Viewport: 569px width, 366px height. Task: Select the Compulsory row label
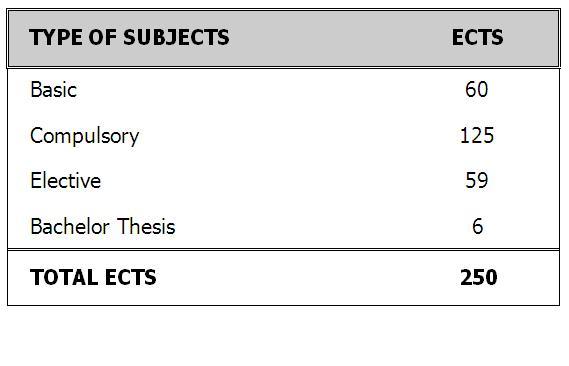click(x=85, y=136)
